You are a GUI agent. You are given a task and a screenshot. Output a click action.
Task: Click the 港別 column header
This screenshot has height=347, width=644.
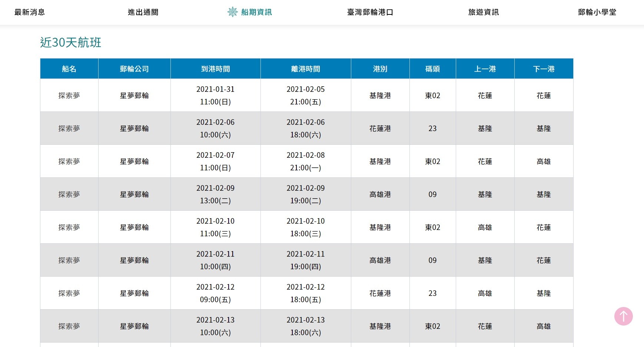point(379,69)
